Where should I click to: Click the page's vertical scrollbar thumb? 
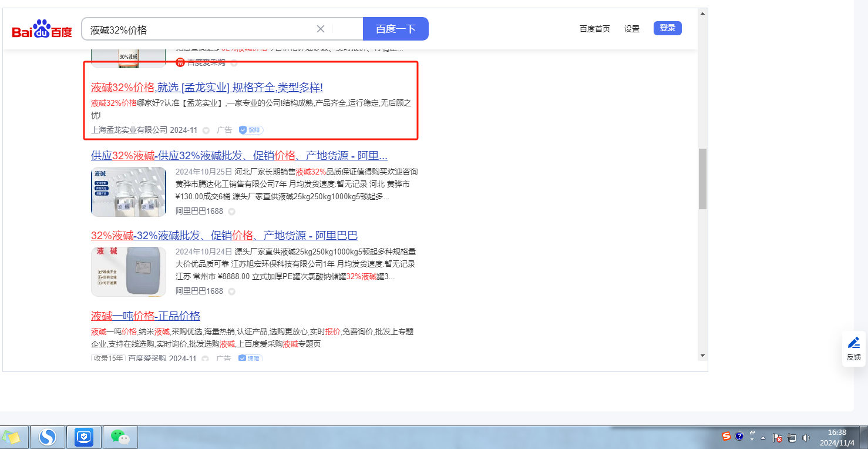tap(702, 179)
